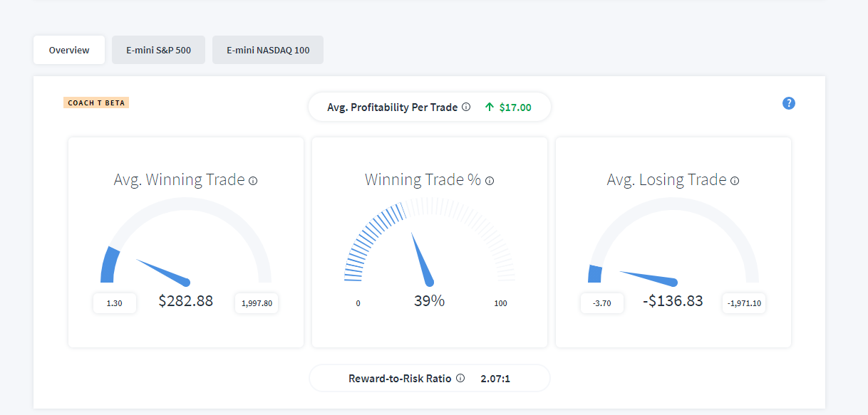Click the 1.30 minimum value box
Image resolution: width=868 pixels, height=415 pixels.
click(x=115, y=303)
